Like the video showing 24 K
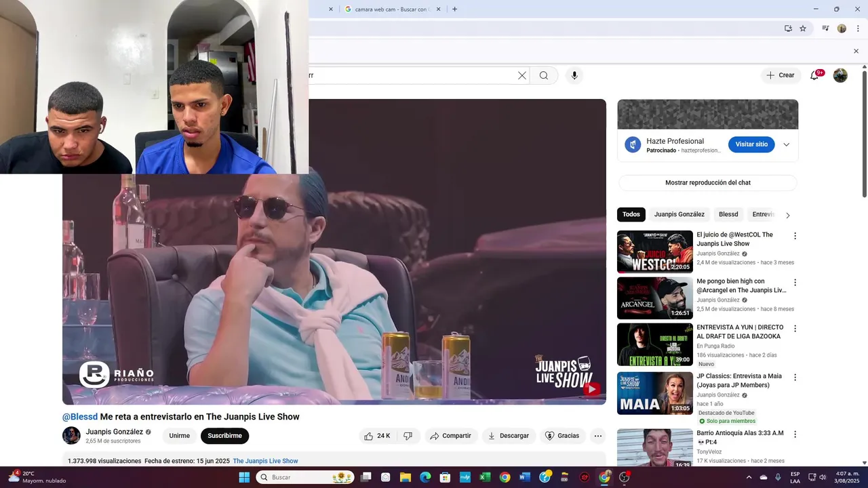The height and width of the screenshot is (488, 868). (x=377, y=436)
